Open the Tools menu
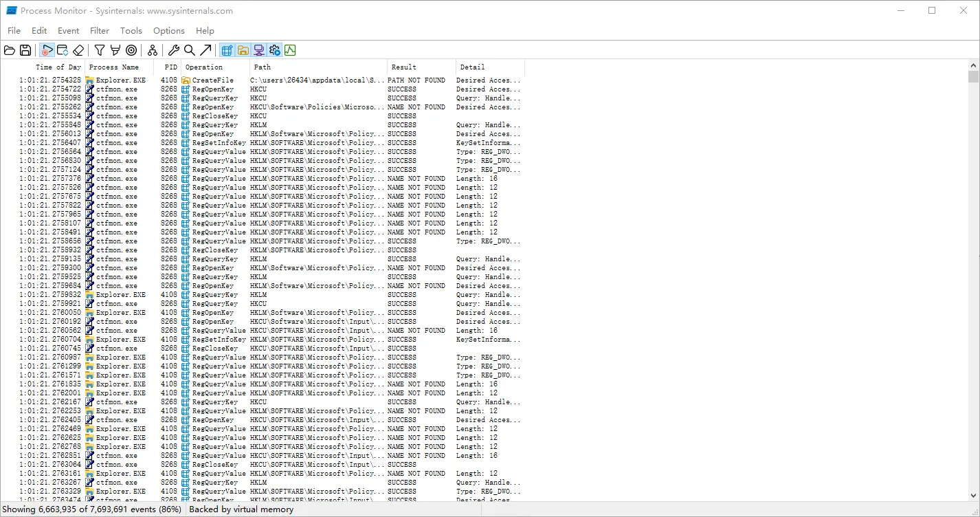980x517 pixels. pos(131,31)
